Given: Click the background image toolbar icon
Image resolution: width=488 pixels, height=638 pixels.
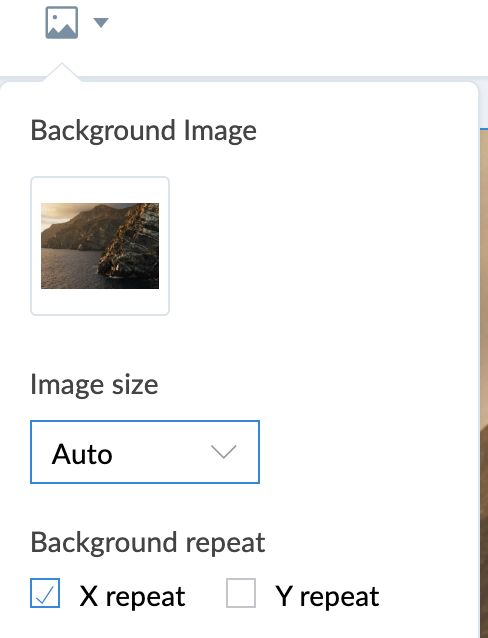Looking at the screenshot, I should pyautogui.click(x=61, y=22).
